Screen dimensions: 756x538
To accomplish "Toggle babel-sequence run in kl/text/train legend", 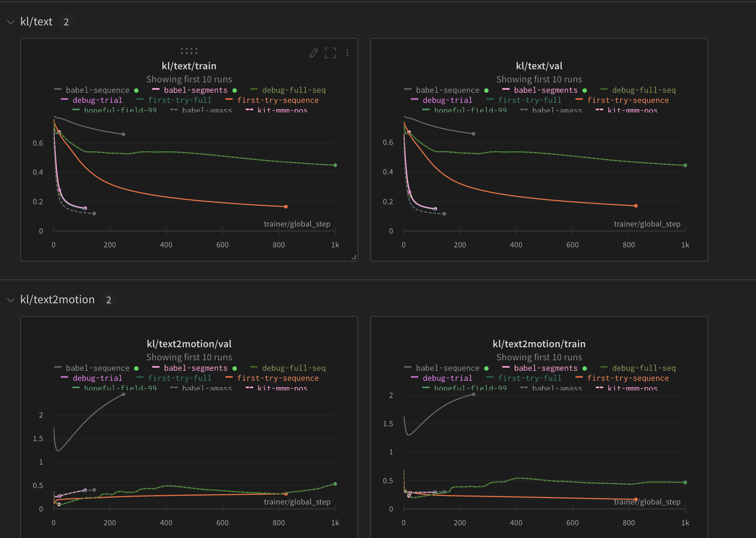I will 97,90.
